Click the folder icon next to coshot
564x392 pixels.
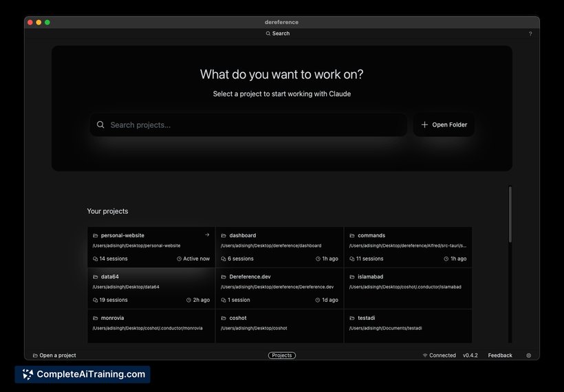[224, 318]
